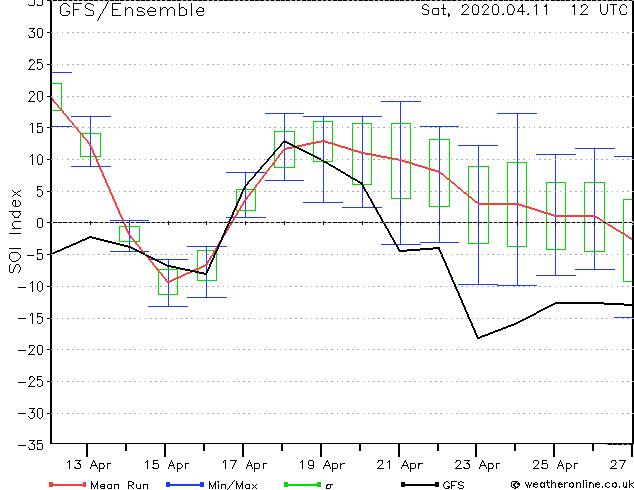
Task: Click the red Mean Run legend line
Action: pyautogui.click(x=68, y=484)
